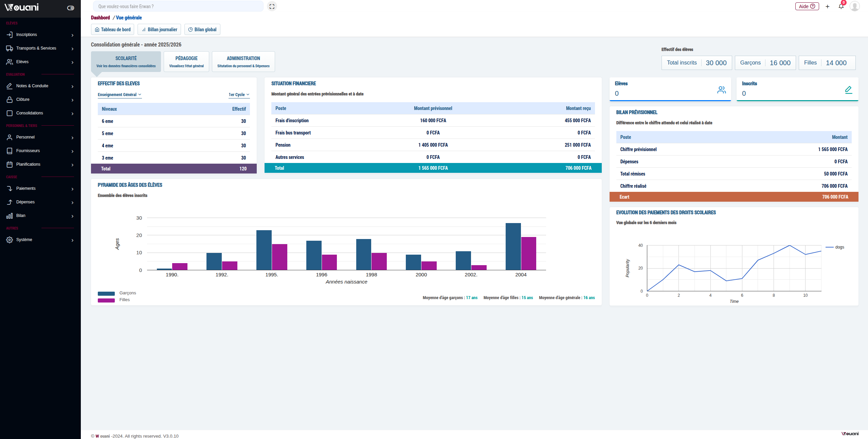Image resolution: width=868 pixels, height=439 pixels.
Task: Open the user avatar profile
Action: pyautogui.click(x=855, y=6)
